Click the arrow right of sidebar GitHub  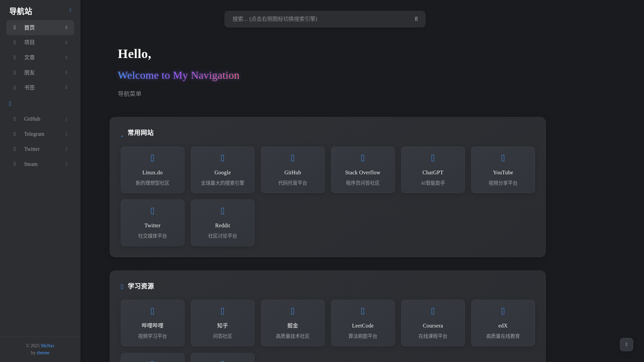click(66, 119)
